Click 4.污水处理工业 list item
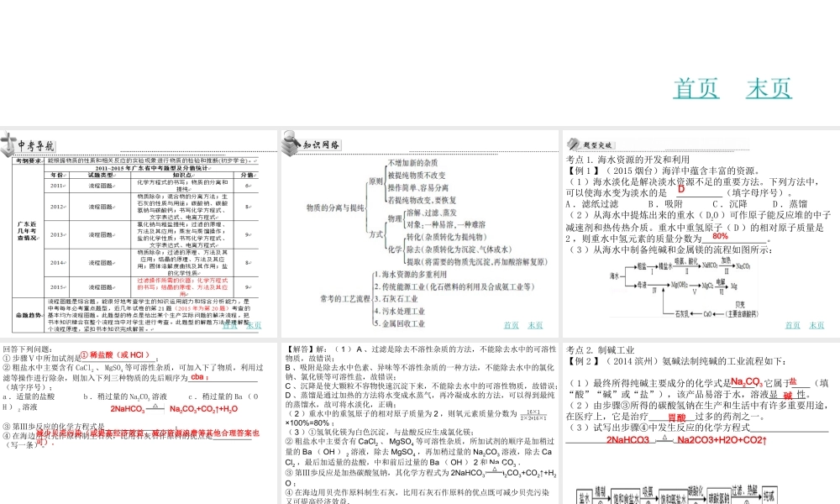This screenshot has height=504, width=840. pos(400,311)
